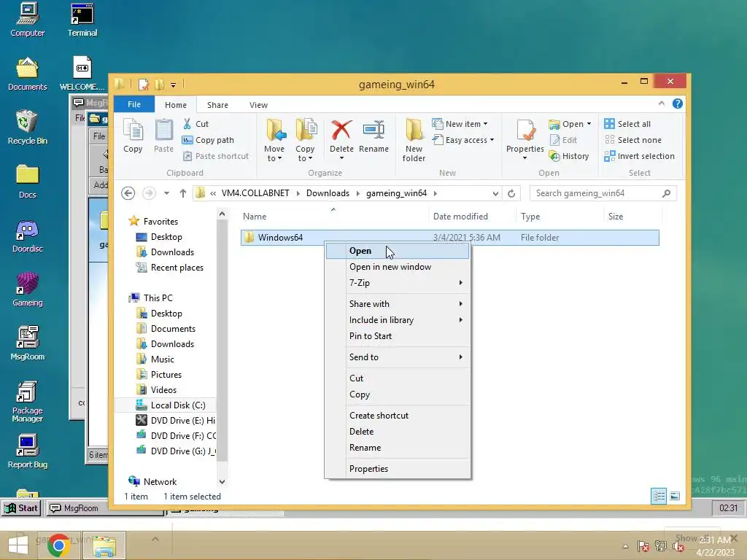Image resolution: width=747 pixels, height=560 pixels.
Task: Select Network in the navigation pane
Action: [153, 482]
